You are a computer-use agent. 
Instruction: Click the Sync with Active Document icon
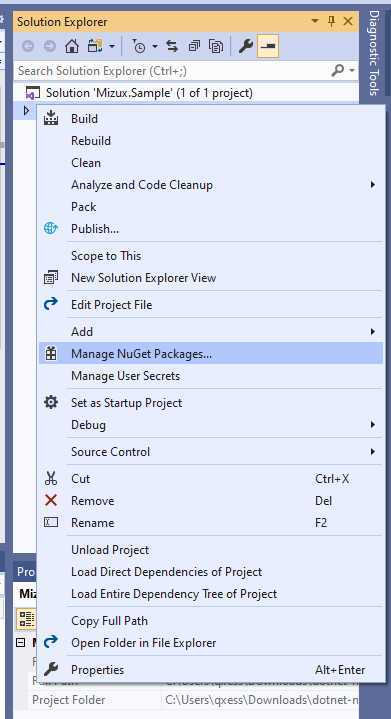tap(172, 46)
